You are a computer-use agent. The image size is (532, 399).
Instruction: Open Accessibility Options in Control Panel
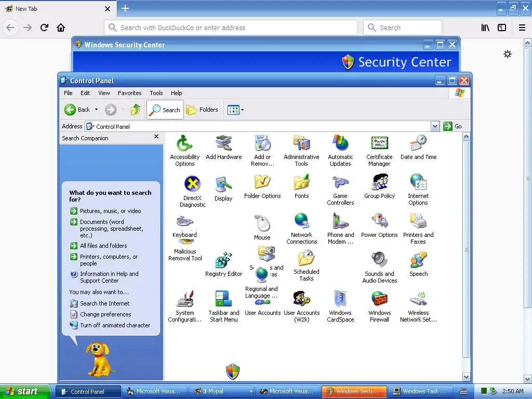184,150
